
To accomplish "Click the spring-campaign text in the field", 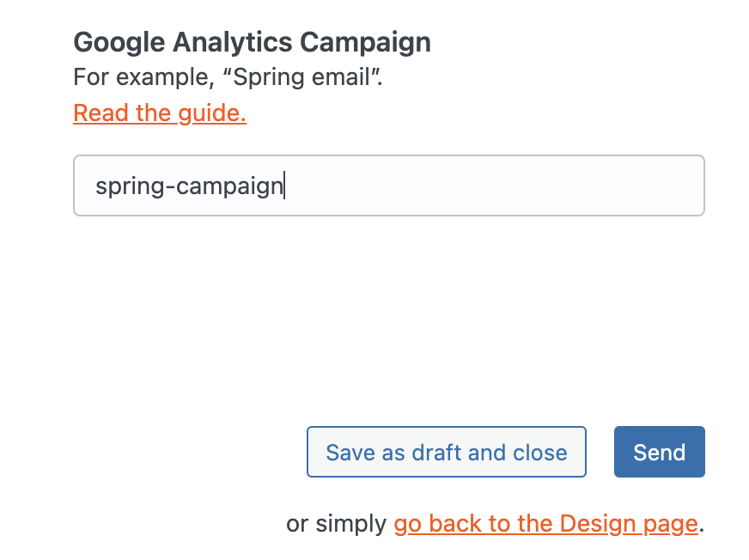I will tap(189, 186).
